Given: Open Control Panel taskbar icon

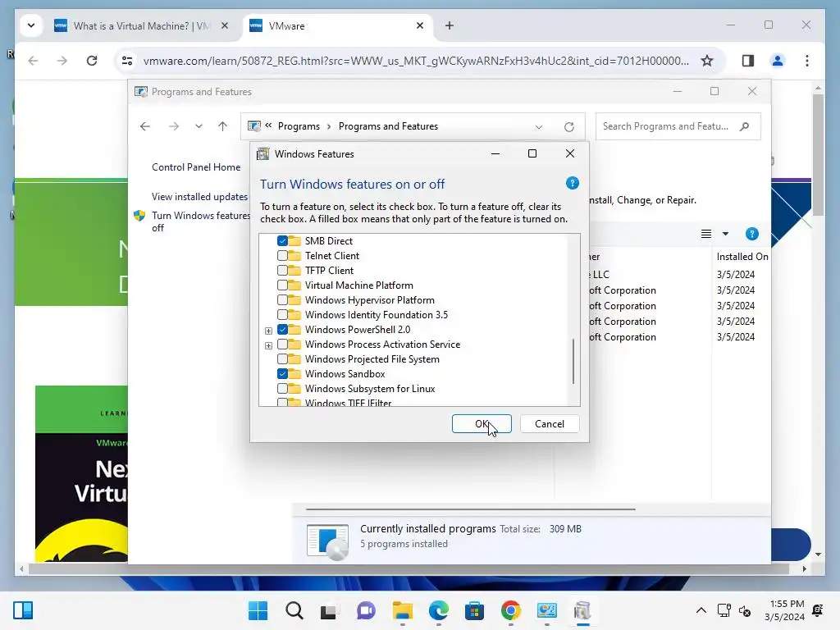Looking at the screenshot, I should 546,610.
